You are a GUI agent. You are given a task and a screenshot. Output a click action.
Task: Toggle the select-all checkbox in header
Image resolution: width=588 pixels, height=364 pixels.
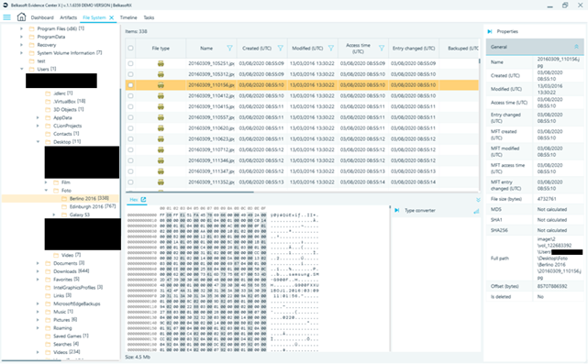pos(130,48)
